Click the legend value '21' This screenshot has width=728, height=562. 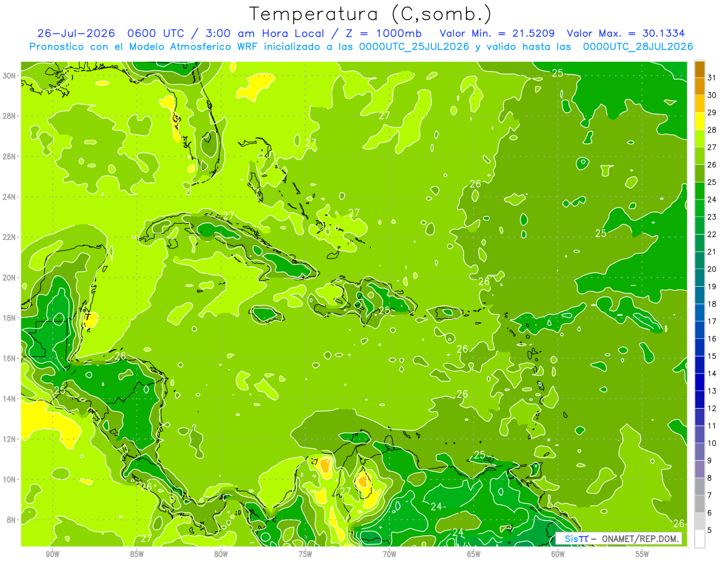(x=712, y=252)
